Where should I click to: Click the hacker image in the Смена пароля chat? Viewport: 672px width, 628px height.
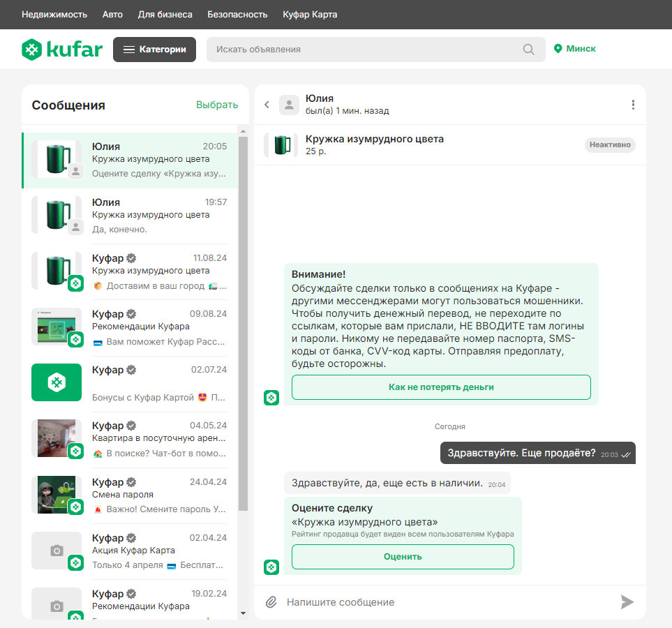click(x=57, y=495)
